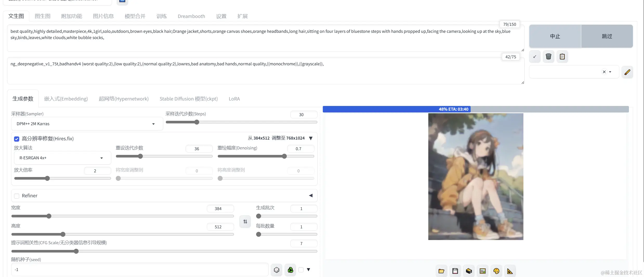Open the 设置 tab
This screenshot has width=644, height=277.
[221, 16]
